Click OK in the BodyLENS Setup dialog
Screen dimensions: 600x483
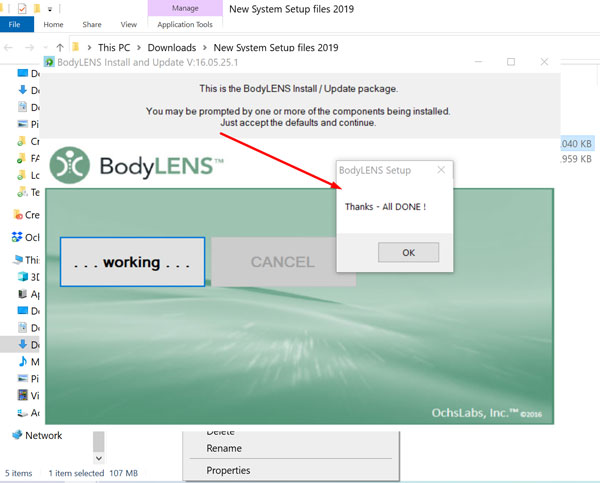pos(408,252)
